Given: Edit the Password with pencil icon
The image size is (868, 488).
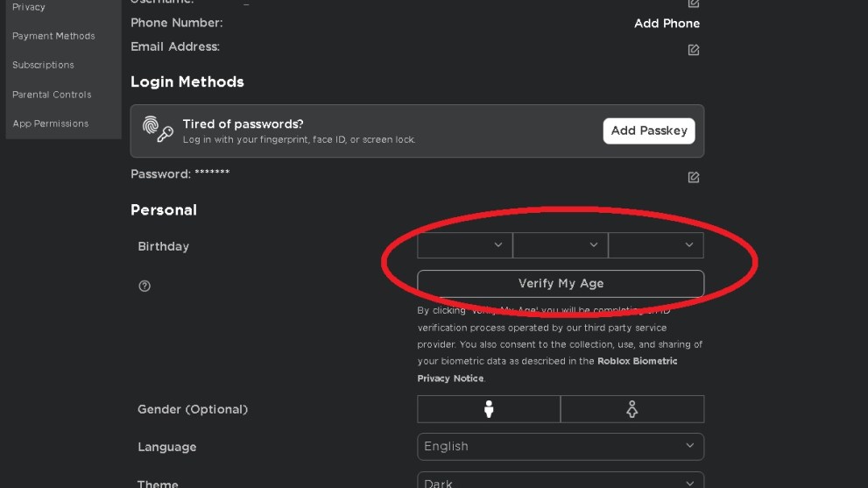Looking at the screenshot, I should point(694,177).
